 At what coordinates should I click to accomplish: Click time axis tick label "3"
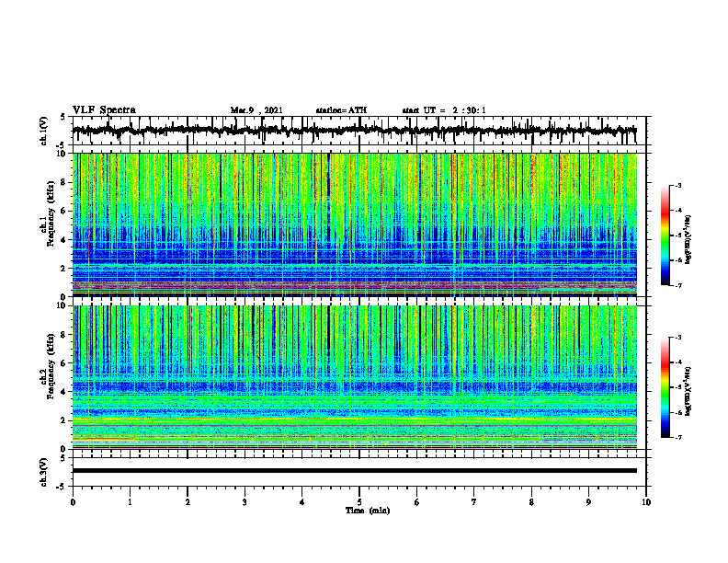click(x=245, y=502)
